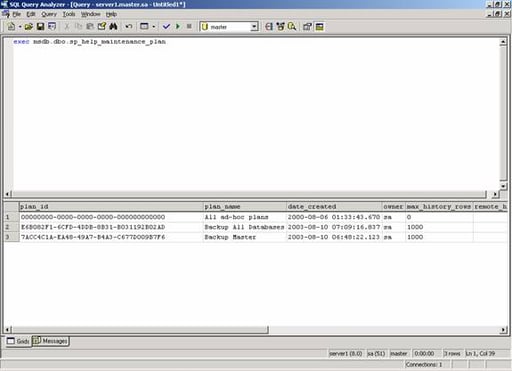The height and width of the screenshot is (371, 512).
Task: Parse query with the blue checkmark
Action: [166, 27]
